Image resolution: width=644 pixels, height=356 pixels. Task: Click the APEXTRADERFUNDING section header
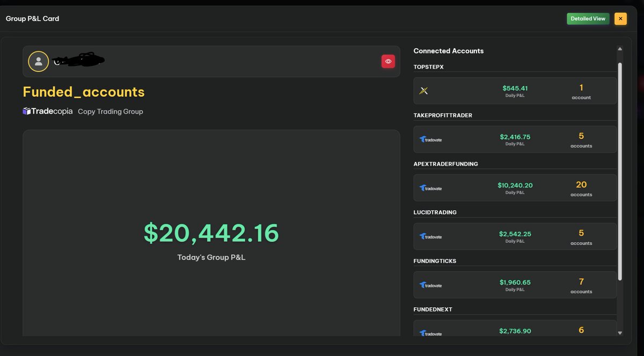click(445, 164)
